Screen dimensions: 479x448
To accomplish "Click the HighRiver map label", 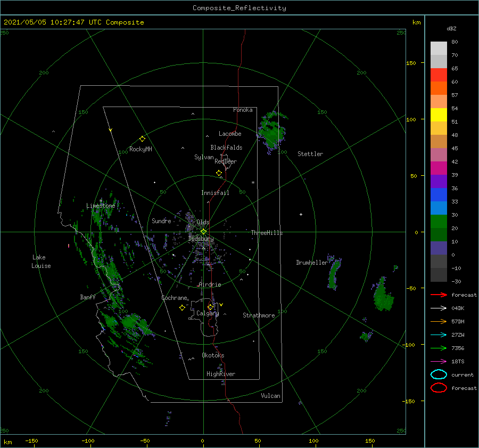I will coord(221,374).
